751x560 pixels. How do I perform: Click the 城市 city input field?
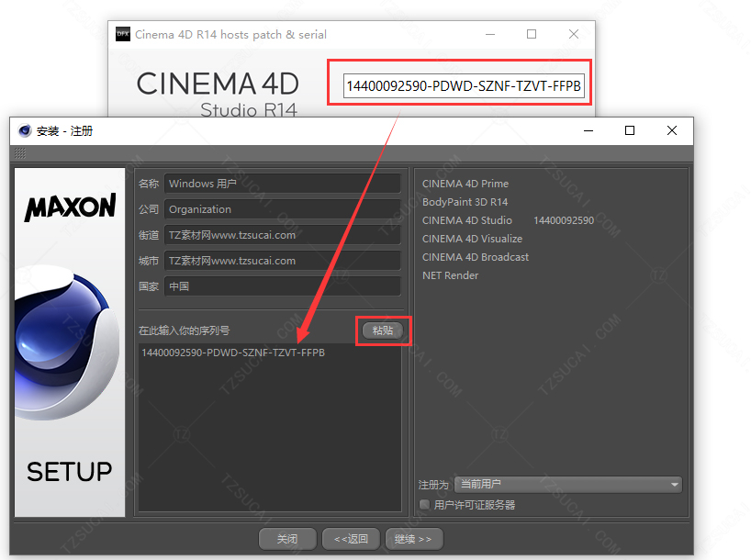pyautogui.click(x=282, y=261)
